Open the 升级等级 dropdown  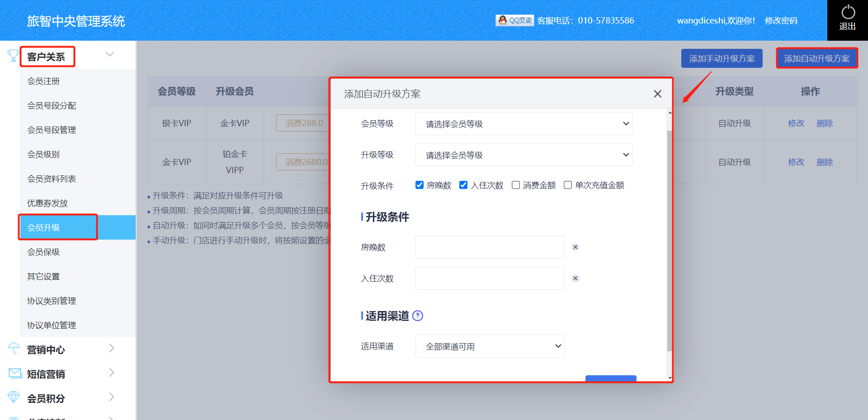pyautogui.click(x=524, y=155)
